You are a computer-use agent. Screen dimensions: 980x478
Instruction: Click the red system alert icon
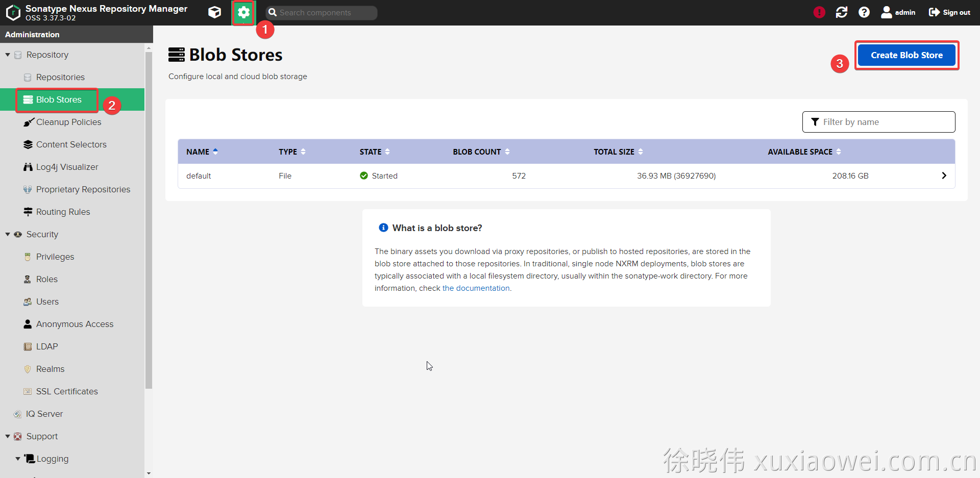(819, 12)
